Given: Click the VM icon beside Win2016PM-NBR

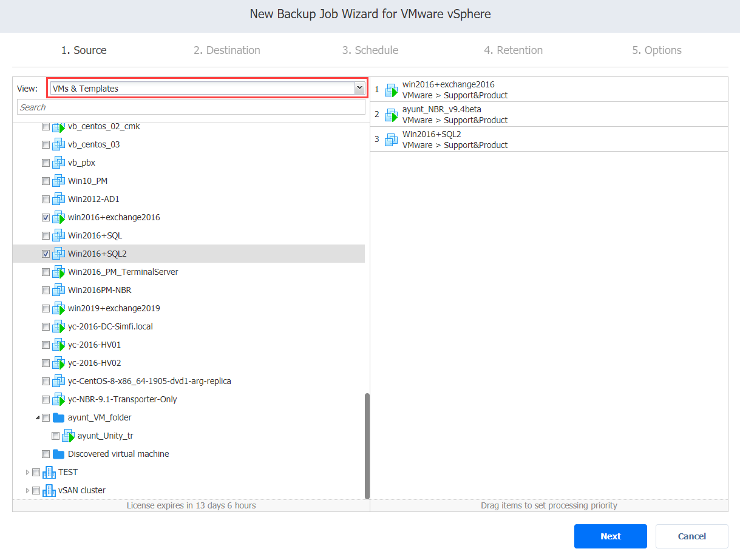Looking at the screenshot, I should (59, 290).
